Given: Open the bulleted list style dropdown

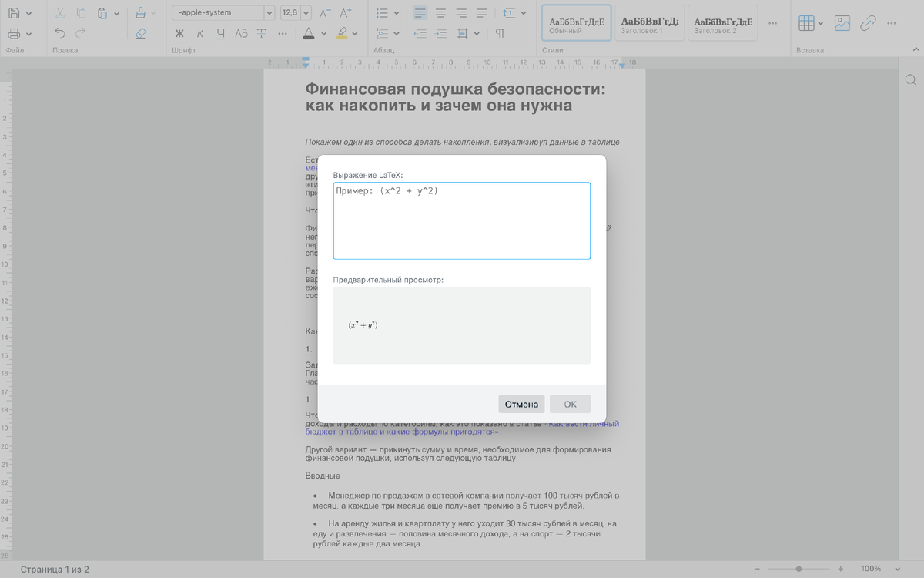Looking at the screenshot, I should (x=397, y=14).
